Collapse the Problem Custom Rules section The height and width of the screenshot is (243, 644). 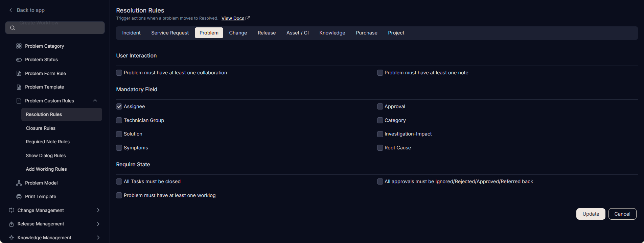click(x=95, y=101)
